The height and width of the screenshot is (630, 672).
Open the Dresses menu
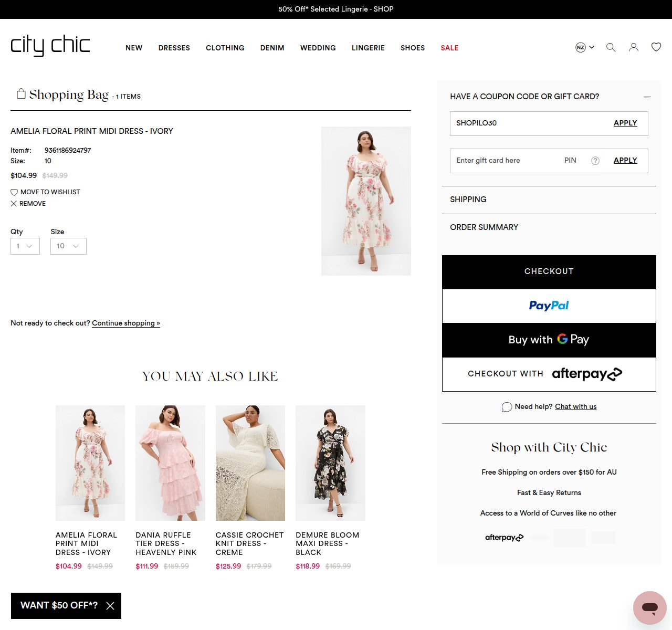(174, 48)
